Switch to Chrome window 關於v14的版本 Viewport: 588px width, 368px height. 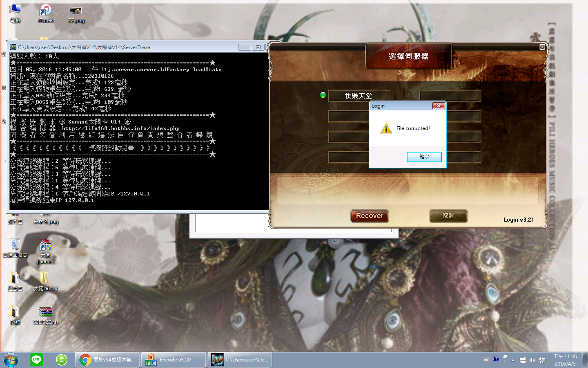coord(107,360)
